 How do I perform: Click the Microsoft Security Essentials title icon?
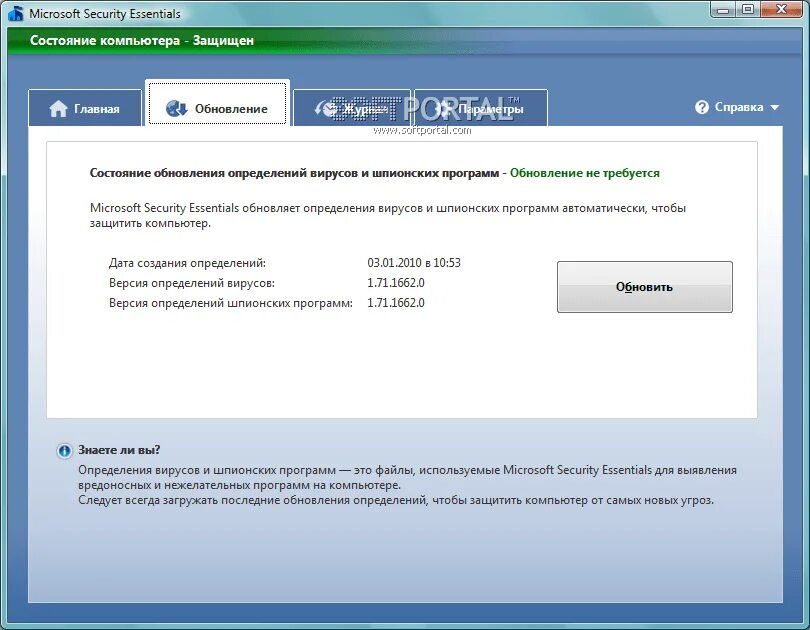pyautogui.click(x=16, y=13)
